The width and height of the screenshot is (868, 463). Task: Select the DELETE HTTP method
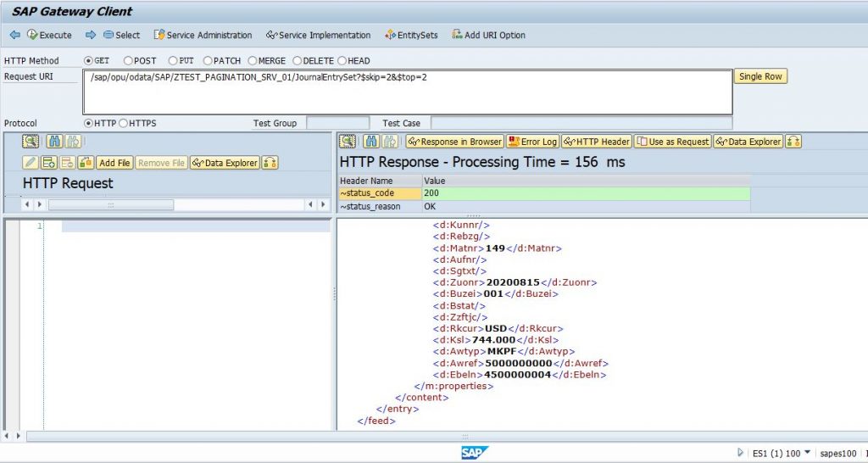298,61
